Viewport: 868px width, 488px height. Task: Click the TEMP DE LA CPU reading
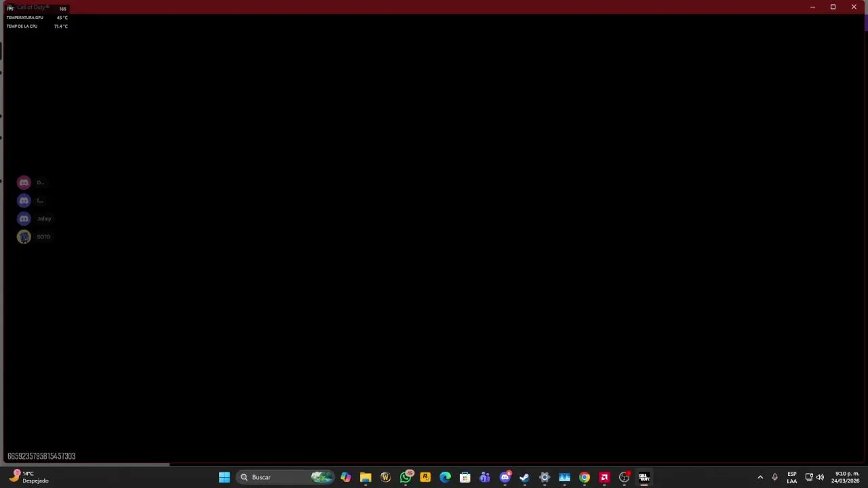(x=37, y=26)
